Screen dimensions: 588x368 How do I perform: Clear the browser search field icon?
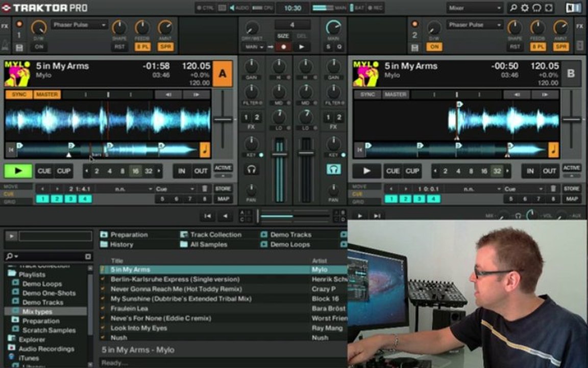[88, 257]
